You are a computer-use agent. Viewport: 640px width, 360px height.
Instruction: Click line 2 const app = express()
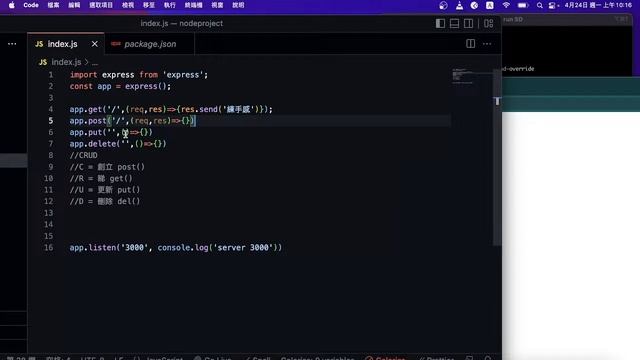coord(120,86)
